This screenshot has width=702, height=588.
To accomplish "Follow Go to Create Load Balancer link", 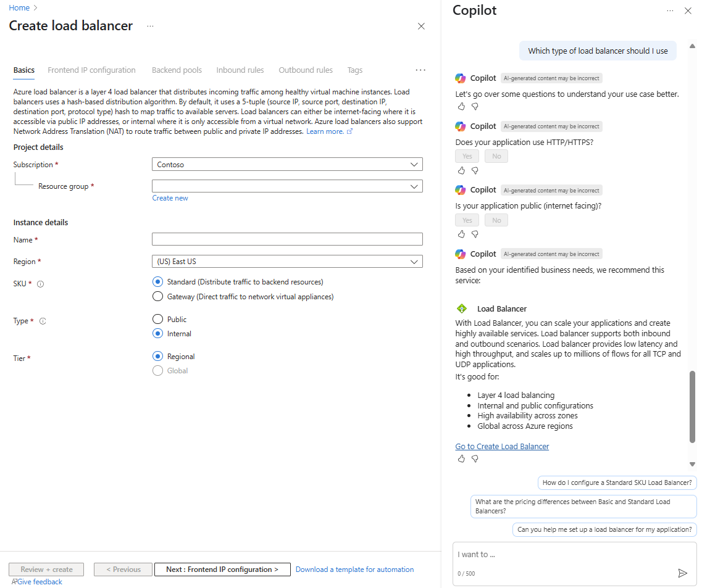I will pos(502,446).
